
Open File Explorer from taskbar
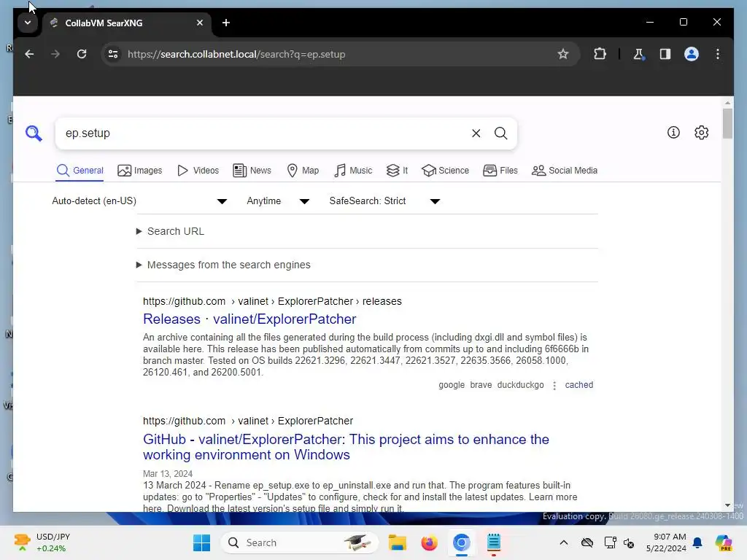pos(397,542)
